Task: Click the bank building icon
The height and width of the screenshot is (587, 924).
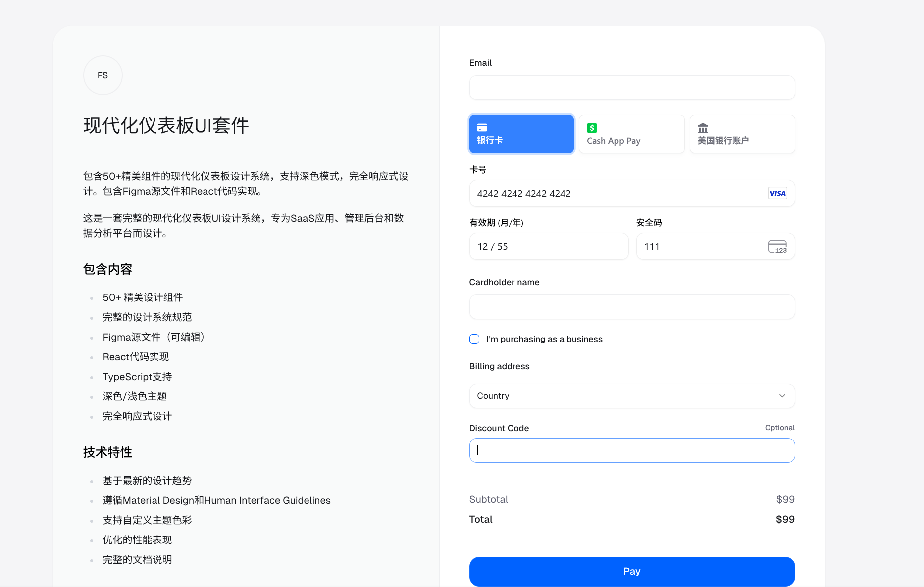Action: tap(703, 128)
